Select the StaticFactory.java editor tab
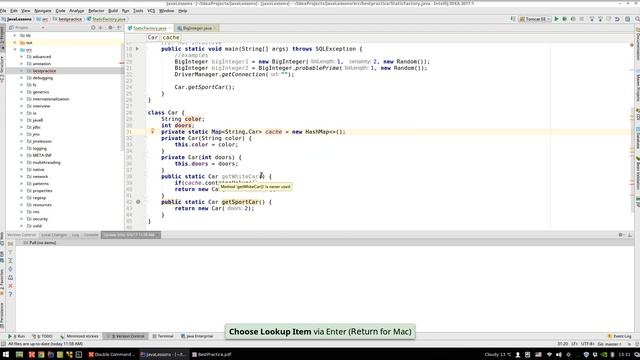The image size is (640, 360). point(149,28)
